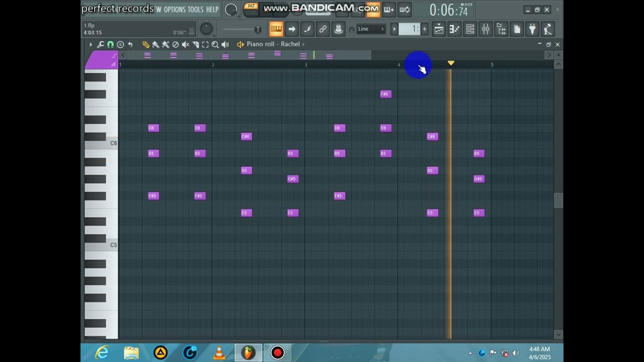
Task: Open the Playlist view from the top toolbar
Action: 439,29
